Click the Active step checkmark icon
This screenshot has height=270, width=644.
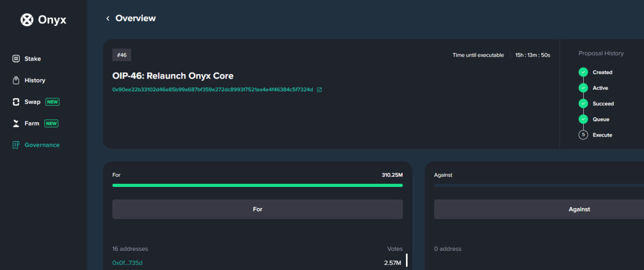point(583,88)
